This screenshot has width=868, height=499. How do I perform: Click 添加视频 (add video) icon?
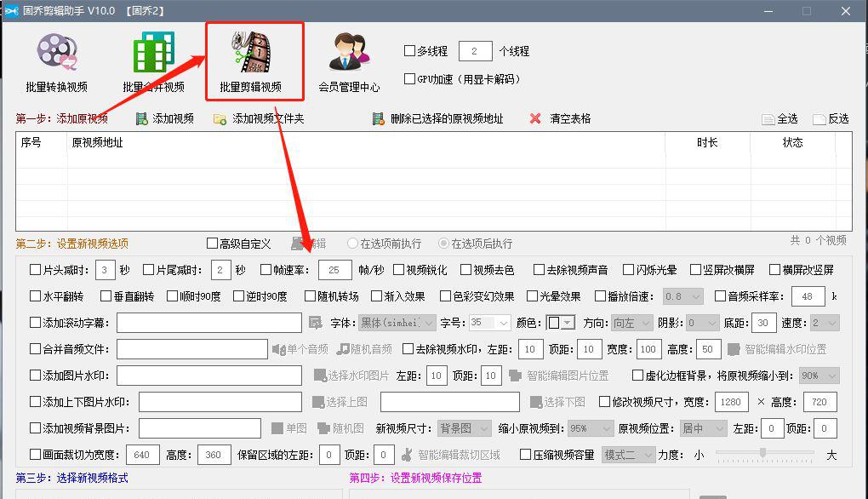[143, 118]
